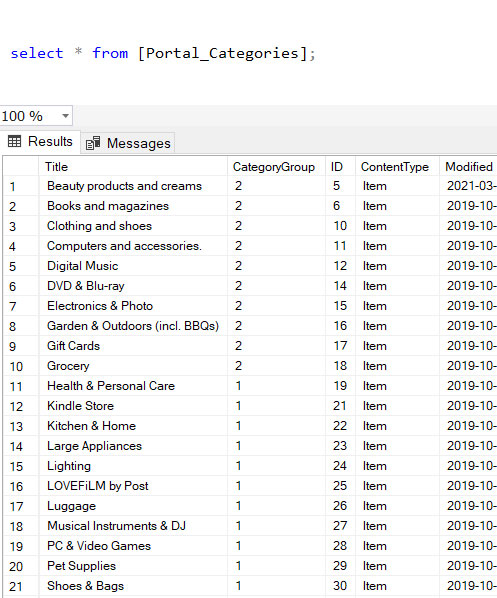
Task: Select cell 'LOVEFiLM by Post'
Action: (x=133, y=486)
